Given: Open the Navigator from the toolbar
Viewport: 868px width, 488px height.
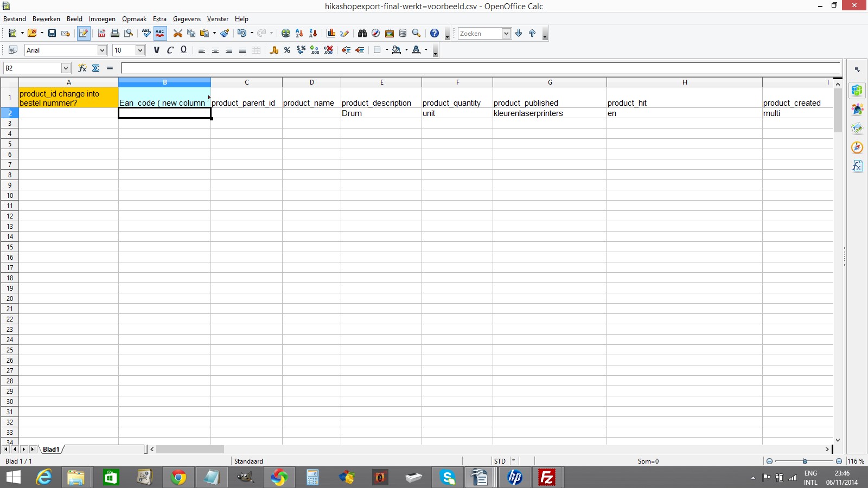Looking at the screenshot, I should (x=375, y=33).
